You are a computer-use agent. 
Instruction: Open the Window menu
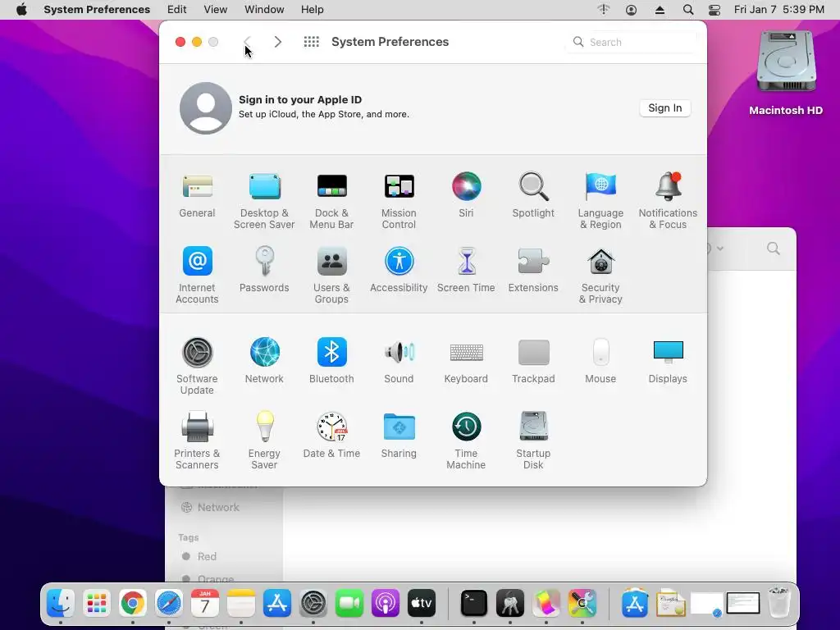[x=264, y=10]
